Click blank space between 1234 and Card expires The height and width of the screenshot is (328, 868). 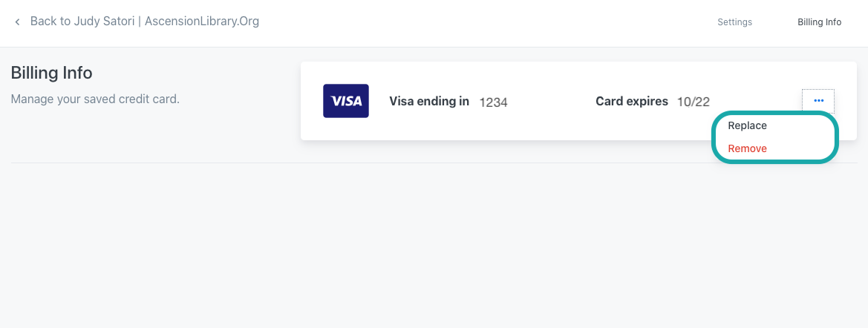click(551, 102)
